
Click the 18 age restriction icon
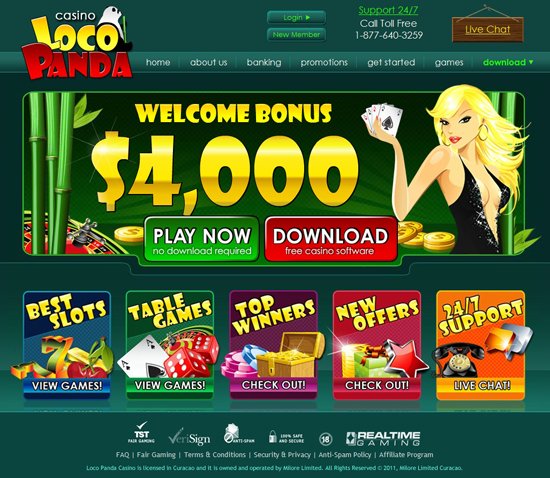click(326, 438)
